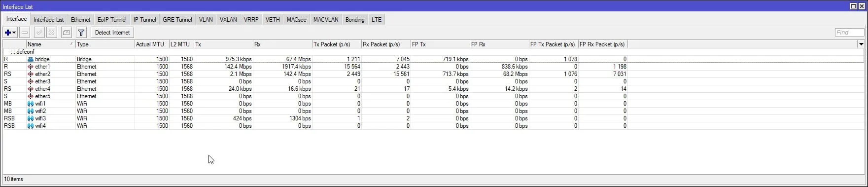Click the bridge interface icon
This screenshot has height=187, width=868.
[x=31, y=59]
